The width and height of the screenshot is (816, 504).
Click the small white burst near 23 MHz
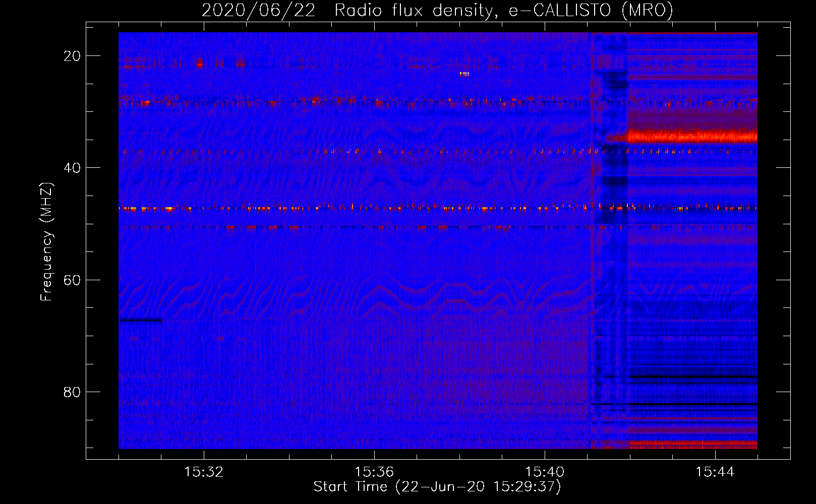pos(464,74)
